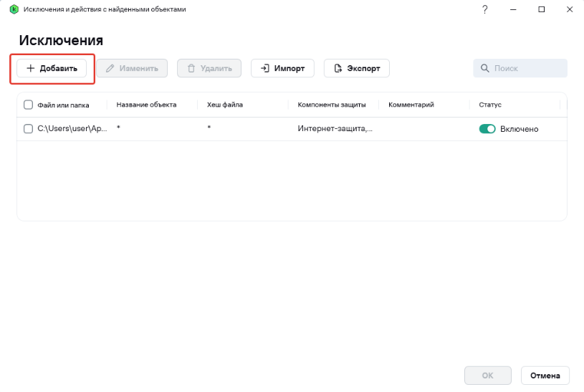
Task: Sort by the Файл или папка column
Action: point(63,105)
